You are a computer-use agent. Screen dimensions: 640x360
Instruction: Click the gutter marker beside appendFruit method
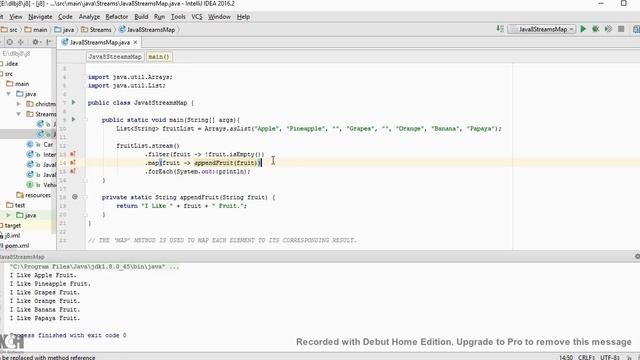[75, 197]
